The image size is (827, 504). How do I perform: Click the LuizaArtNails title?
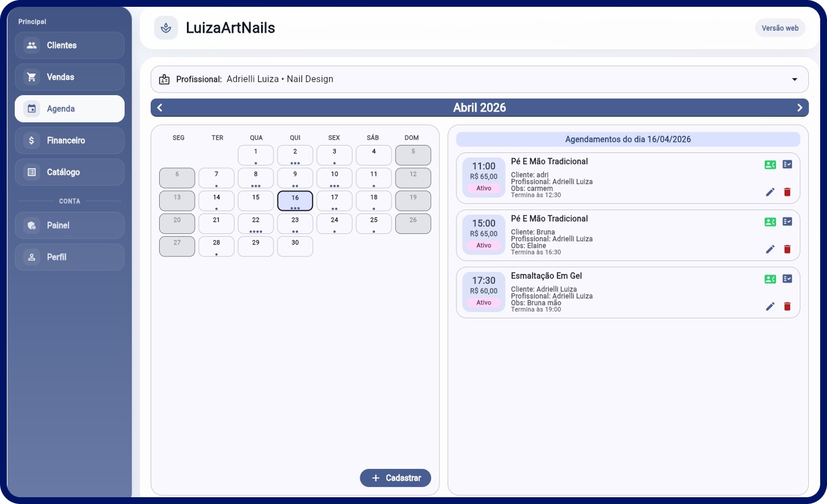pos(231,28)
